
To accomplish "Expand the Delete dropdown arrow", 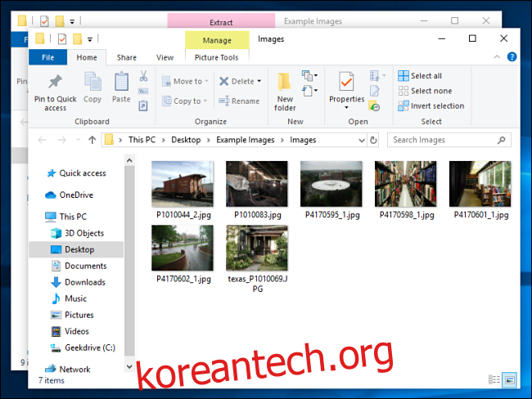I will coord(259,82).
